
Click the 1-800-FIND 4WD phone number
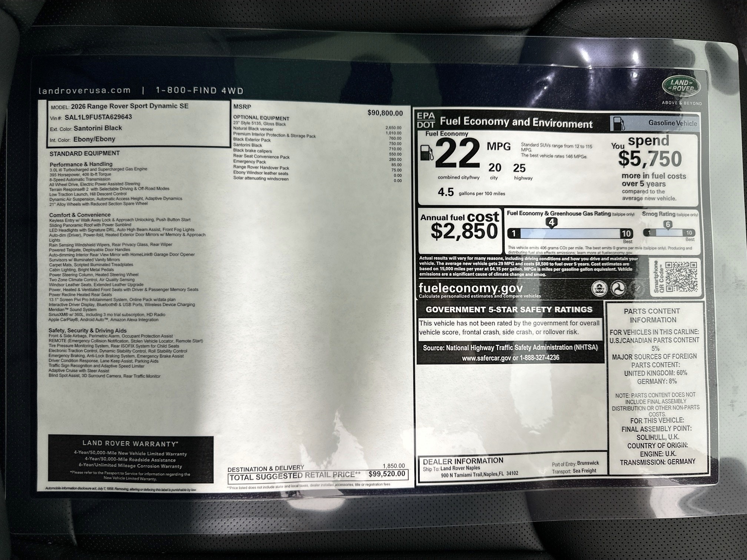(x=199, y=90)
